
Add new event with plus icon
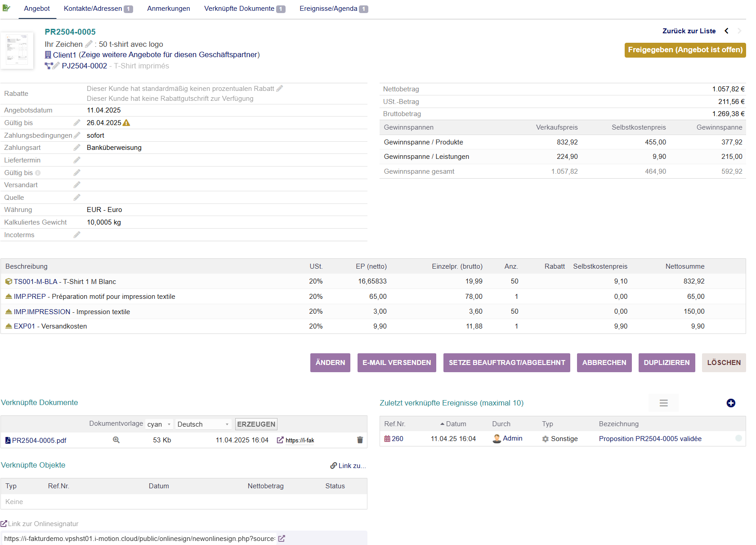[x=731, y=403]
